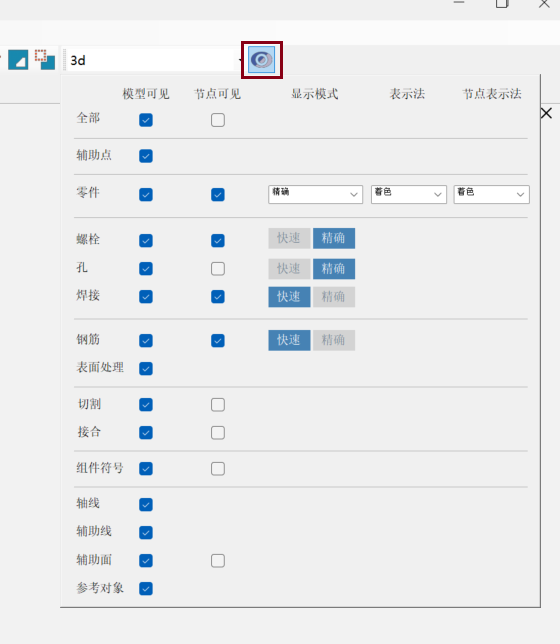560x644 pixels.
Task: Uncheck 全部 model visibility checkbox
Action: pos(146,120)
